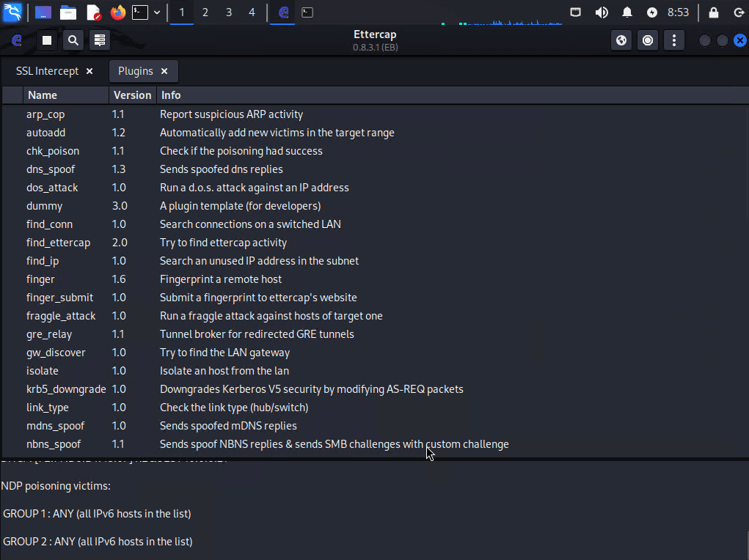Select the arp_cop plugin entry
This screenshot has height=560, width=749.
45,114
